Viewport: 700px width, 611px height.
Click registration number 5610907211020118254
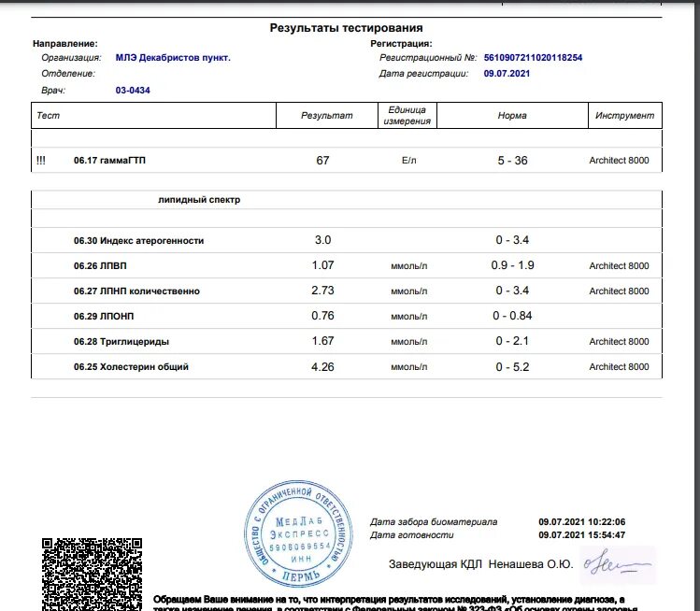pyautogui.click(x=533, y=58)
